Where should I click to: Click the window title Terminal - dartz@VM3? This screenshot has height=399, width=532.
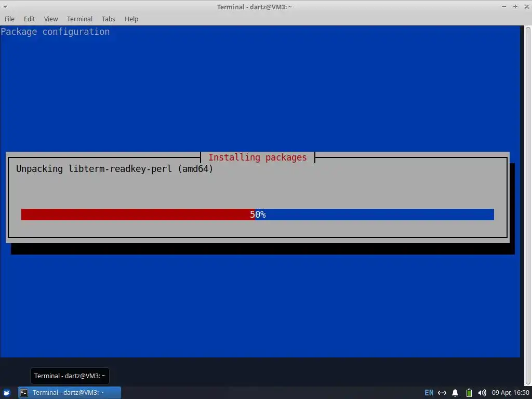(x=255, y=7)
